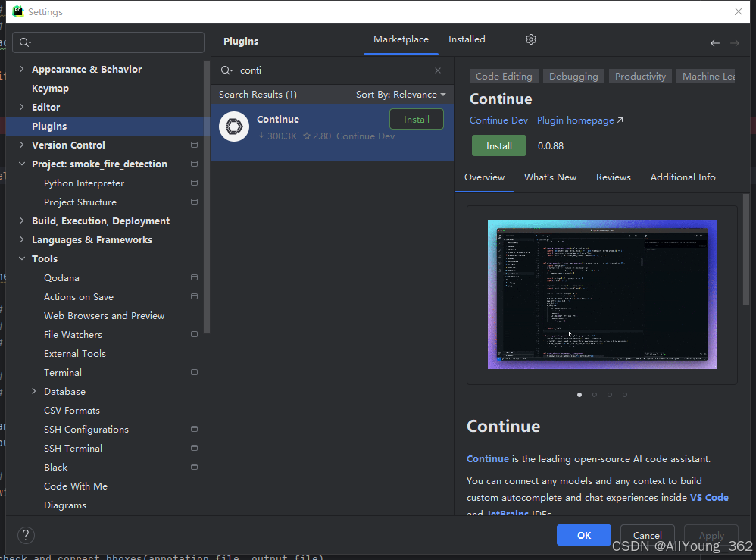The image size is (756, 560).
Task: Click the plugins settings gear icon
Action: click(x=531, y=39)
